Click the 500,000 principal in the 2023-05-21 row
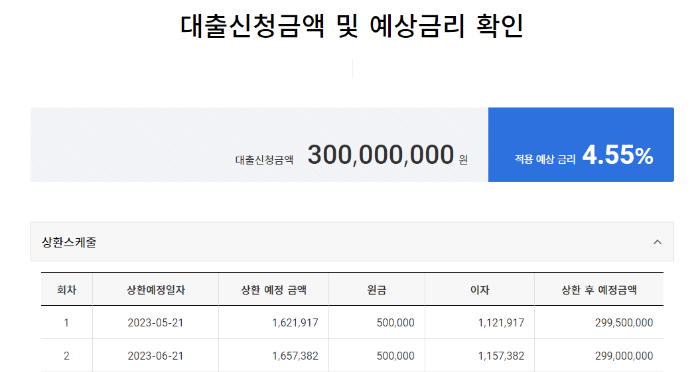700x372 pixels. click(x=396, y=322)
